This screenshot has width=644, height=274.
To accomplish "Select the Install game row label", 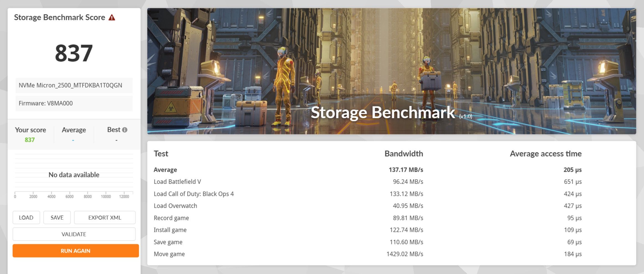I will (170, 230).
